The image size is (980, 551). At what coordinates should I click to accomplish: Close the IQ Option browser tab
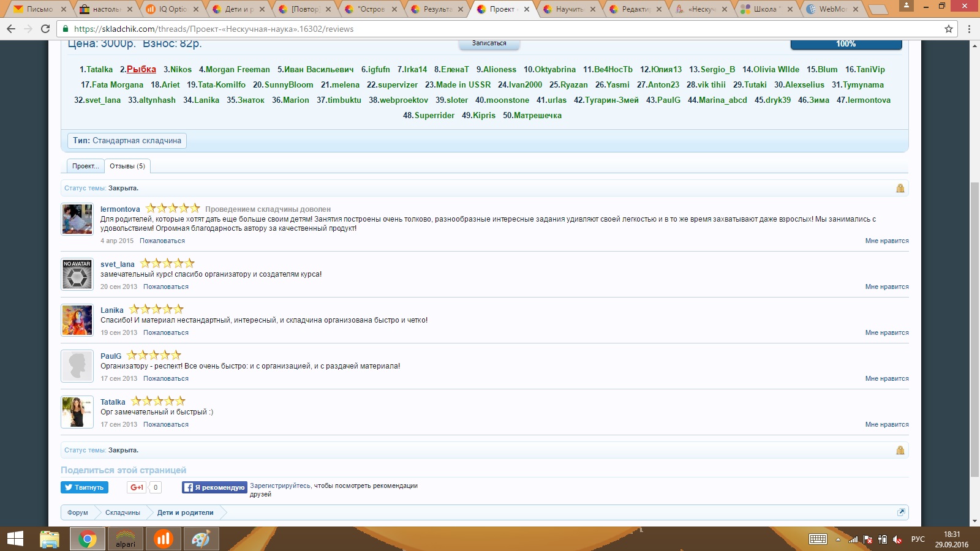point(196,9)
